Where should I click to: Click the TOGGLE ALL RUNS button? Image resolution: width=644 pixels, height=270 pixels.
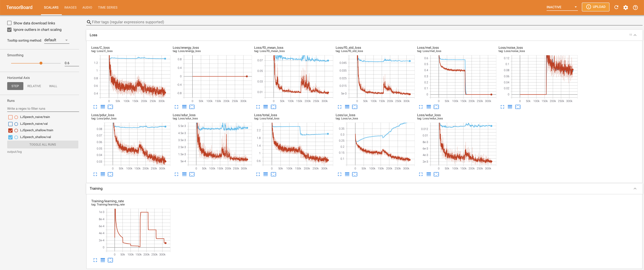(x=43, y=145)
